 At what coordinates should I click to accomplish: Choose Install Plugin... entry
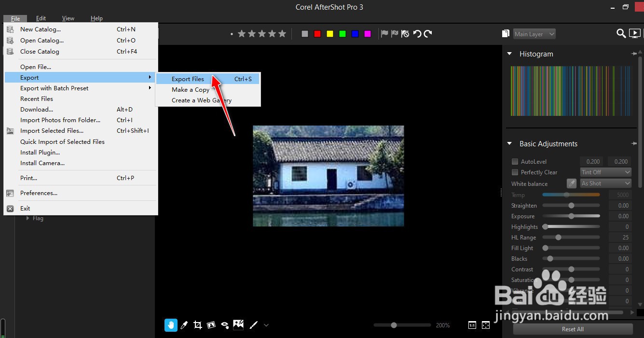click(x=81, y=153)
